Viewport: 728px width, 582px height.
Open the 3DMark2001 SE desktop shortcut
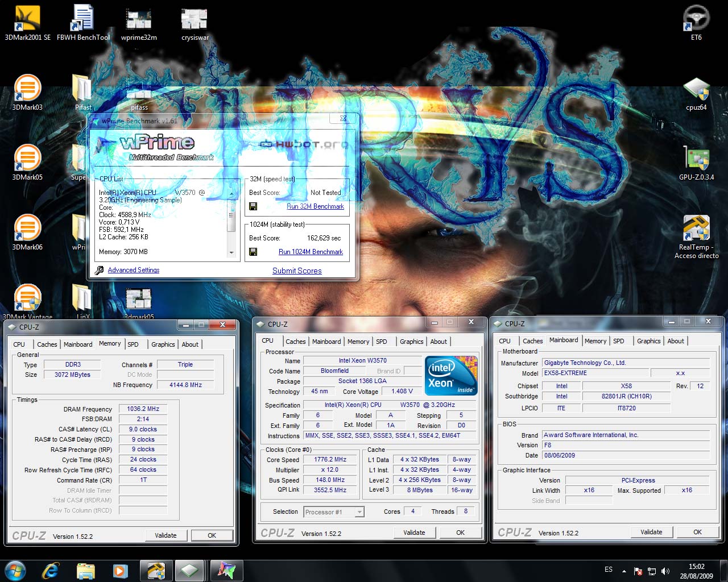[27, 23]
